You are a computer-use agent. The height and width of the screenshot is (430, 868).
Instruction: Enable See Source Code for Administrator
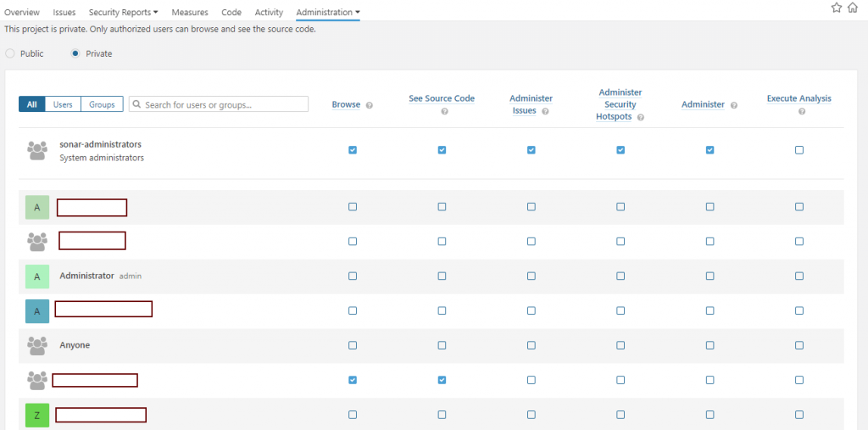pyautogui.click(x=442, y=276)
